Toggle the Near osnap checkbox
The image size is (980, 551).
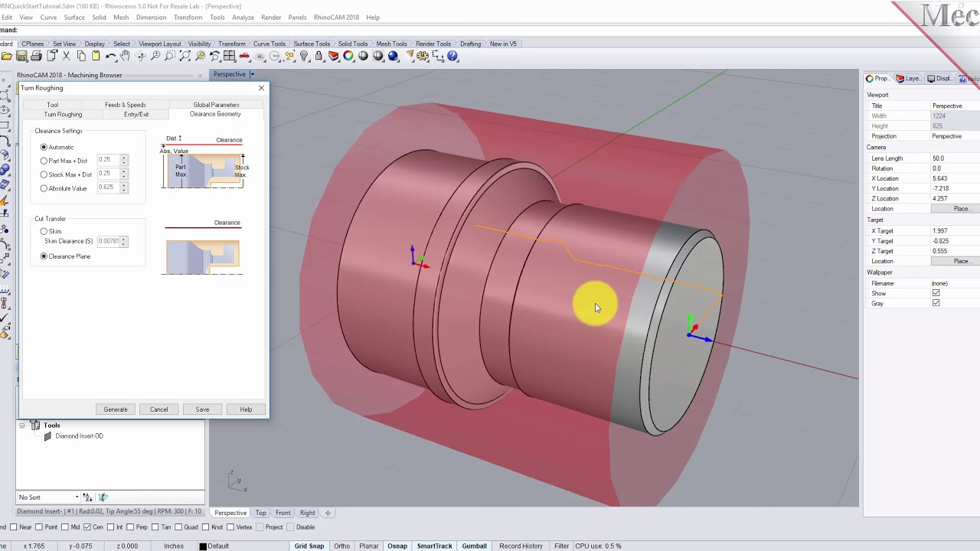[x=15, y=527]
